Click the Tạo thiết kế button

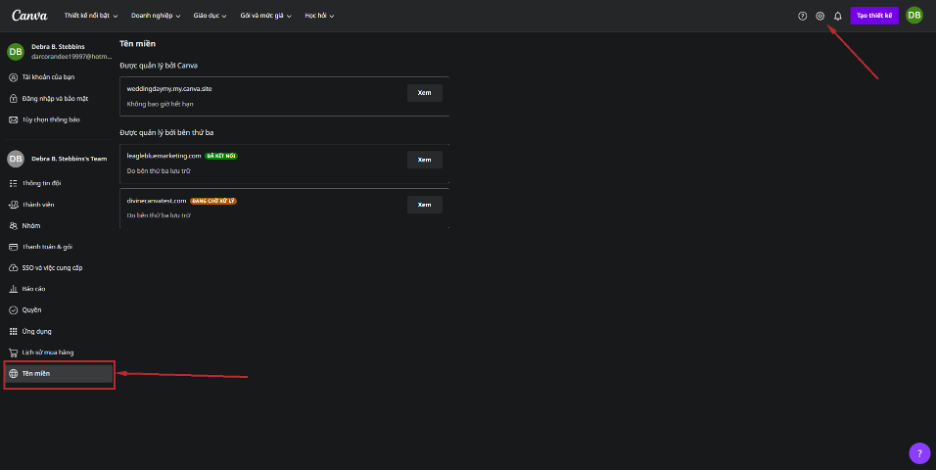[x=874, y=16]
